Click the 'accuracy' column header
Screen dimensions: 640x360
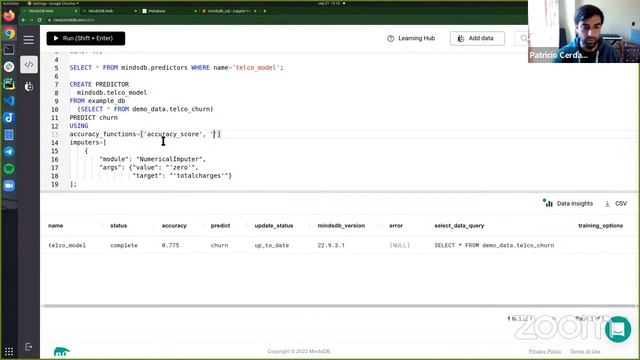pos(174,225)
